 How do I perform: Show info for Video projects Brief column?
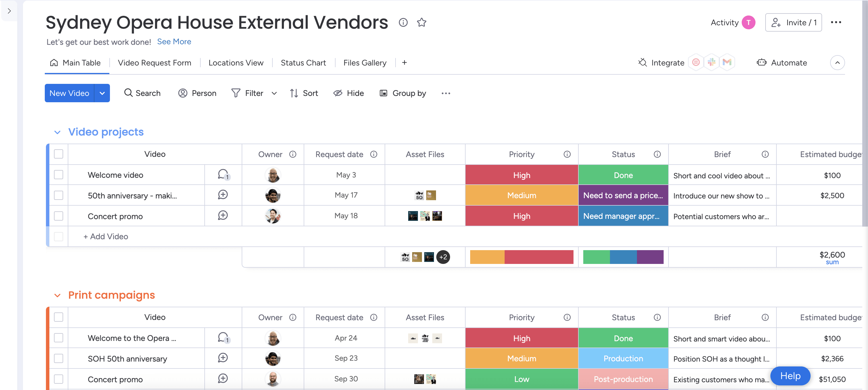(x=765, y=155)
